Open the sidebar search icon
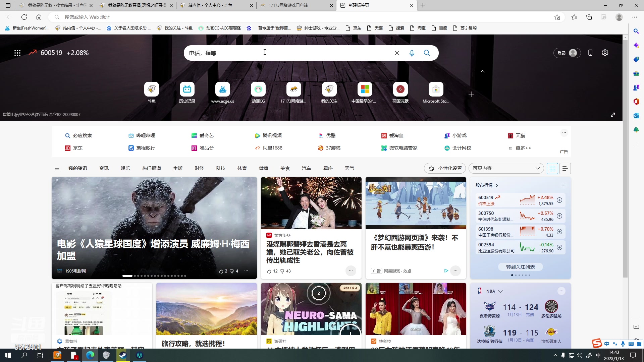The image size is (644, 362). point(636,31)
